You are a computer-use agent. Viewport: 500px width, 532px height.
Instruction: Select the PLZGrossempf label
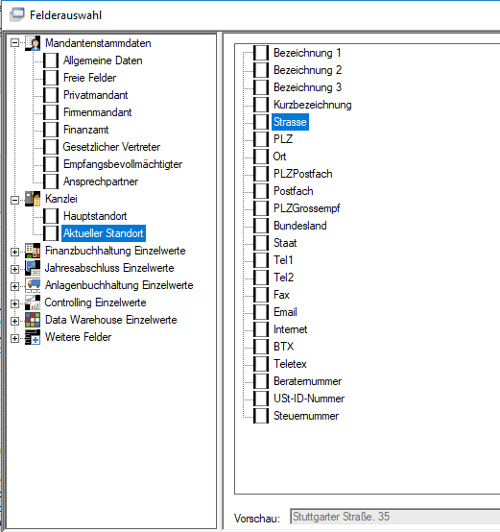click(307, 208)
